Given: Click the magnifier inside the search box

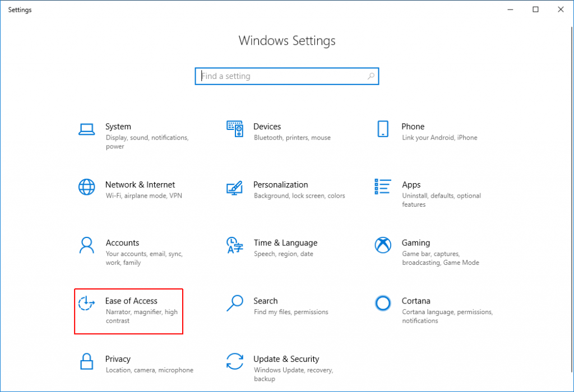Looking at the screenshot, I should coord(371,76).
